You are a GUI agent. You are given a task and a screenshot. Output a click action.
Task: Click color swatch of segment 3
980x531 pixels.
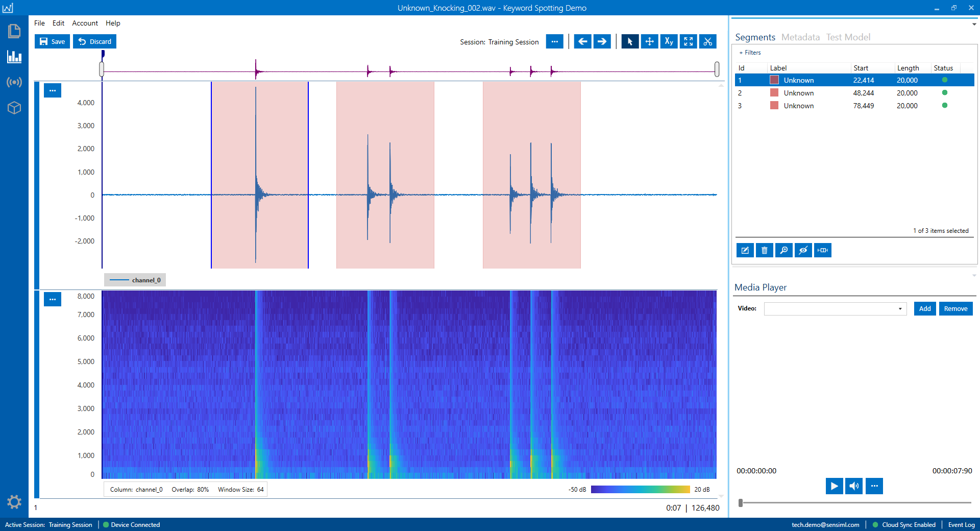tap(774, 106)
